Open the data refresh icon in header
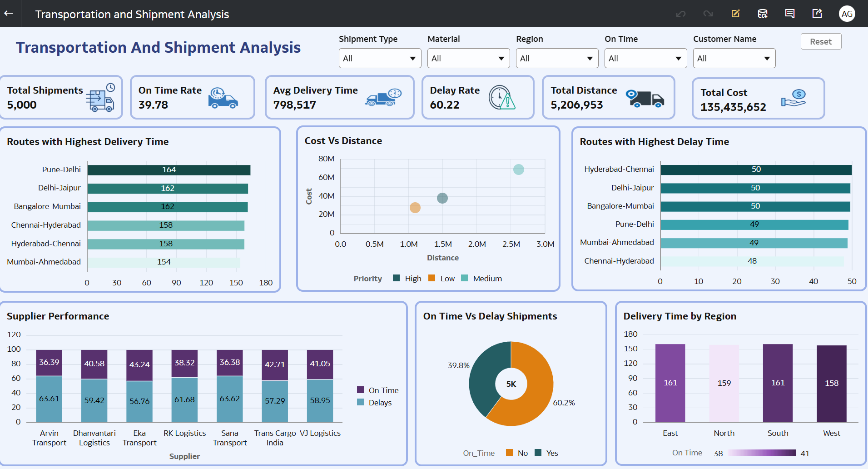 click(763, 14)
